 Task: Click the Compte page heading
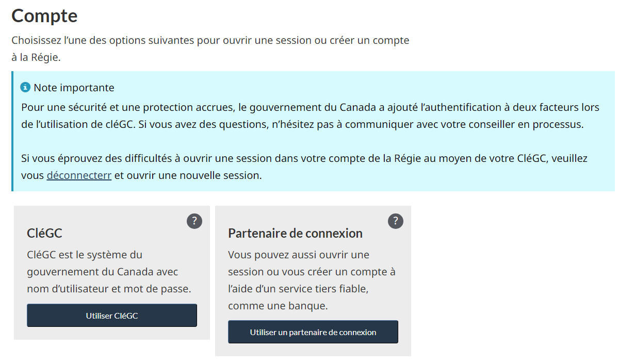(44, 16)
